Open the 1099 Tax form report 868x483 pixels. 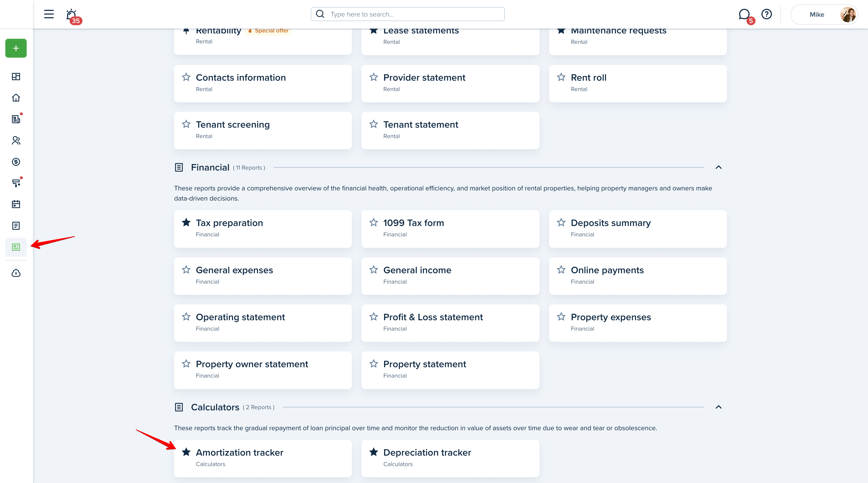[450, 229]
